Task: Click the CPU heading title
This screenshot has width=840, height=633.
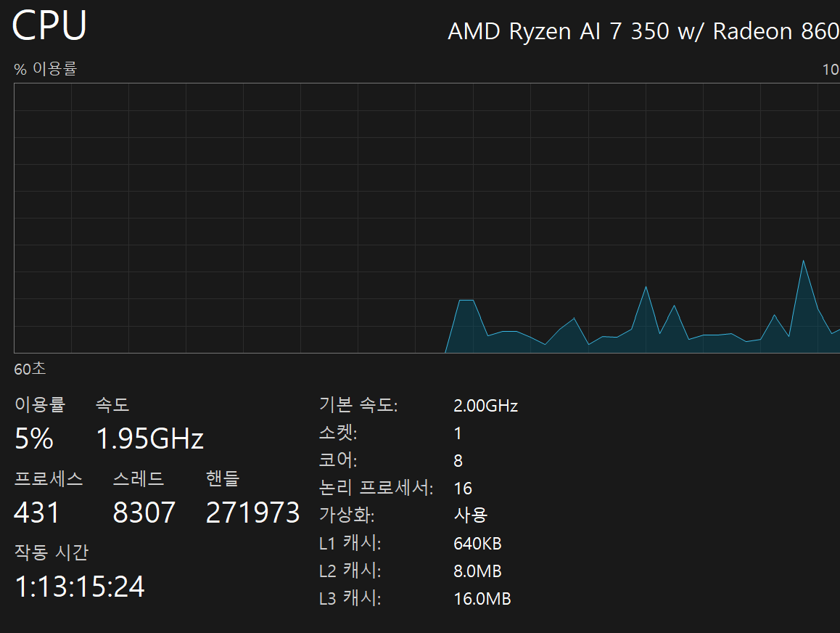Action: coord(49,26)
